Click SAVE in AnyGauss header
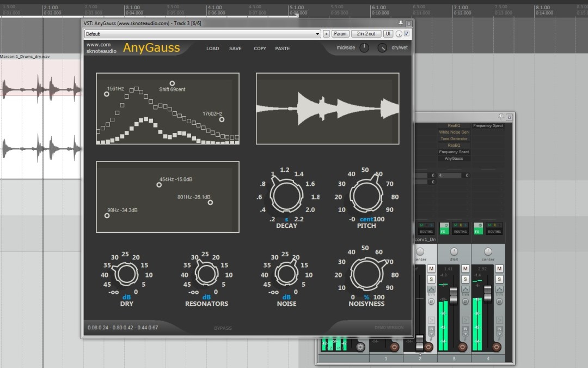The image size is (588, 368). tap(236, 49)
